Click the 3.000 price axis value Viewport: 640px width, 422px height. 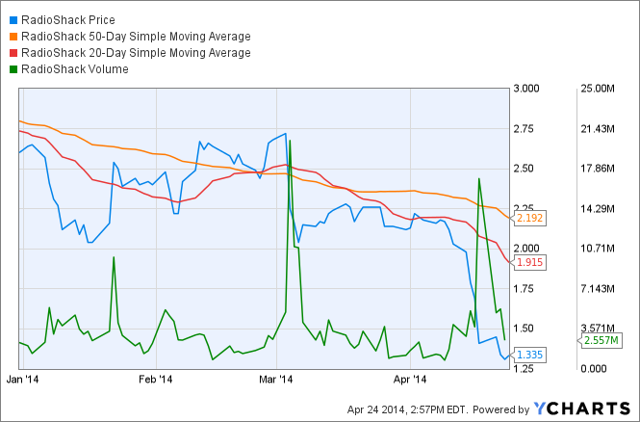coord(527,88)
